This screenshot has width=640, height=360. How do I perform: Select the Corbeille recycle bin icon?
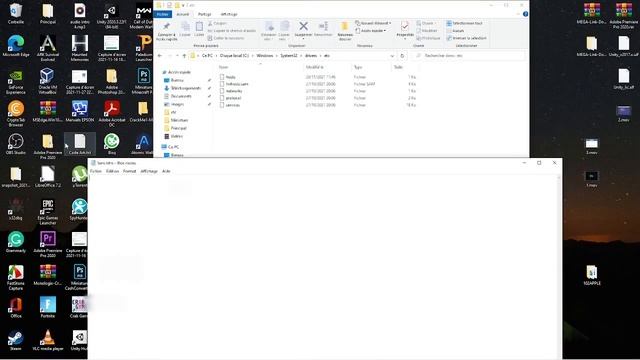click(x=16, y=13)
